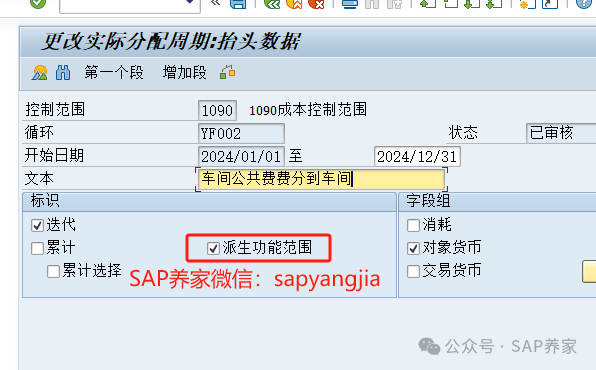Click the grayed Find Next icon
This screenshot has height=370, width=596.
(394, 4)
